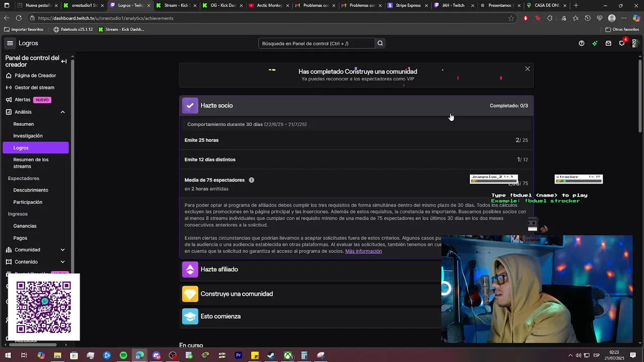This screenshot has height=362, width=644.
Task: Open Participación under Espectadores
Action: [28, 202]
